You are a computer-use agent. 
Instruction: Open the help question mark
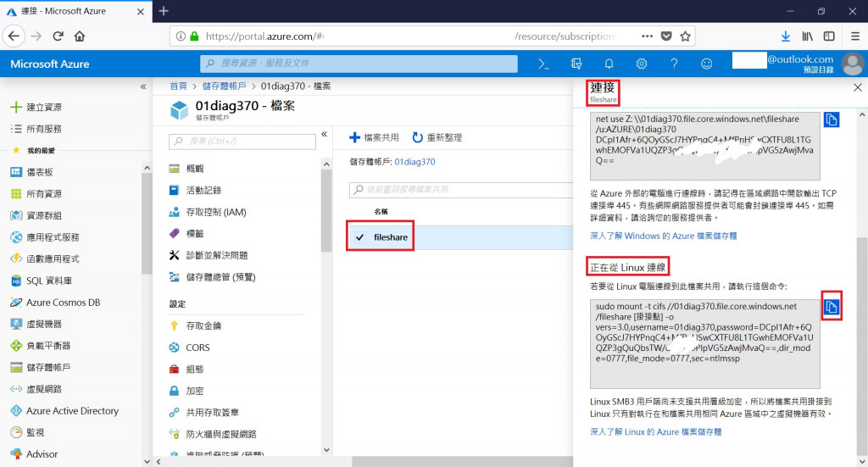click(674, 64)
